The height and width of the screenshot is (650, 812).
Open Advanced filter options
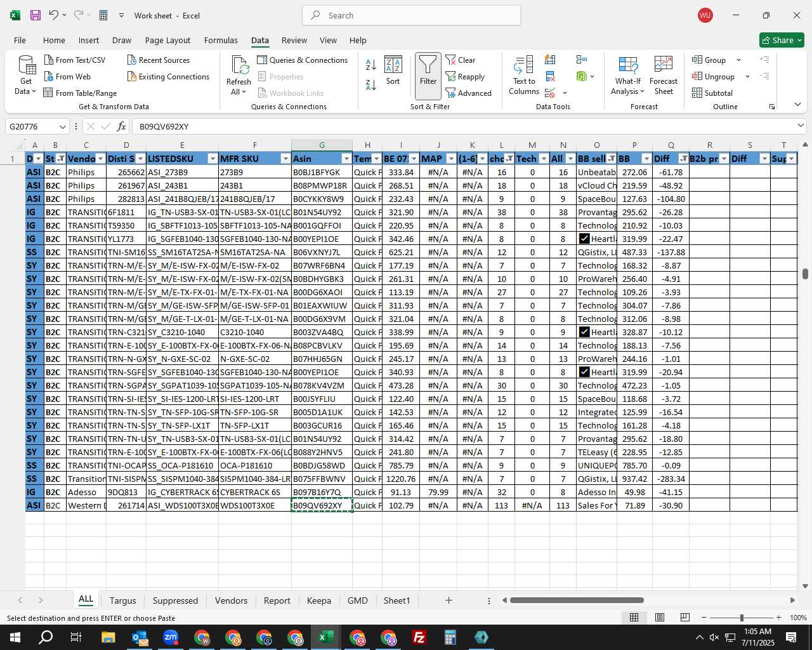(468, 93)
